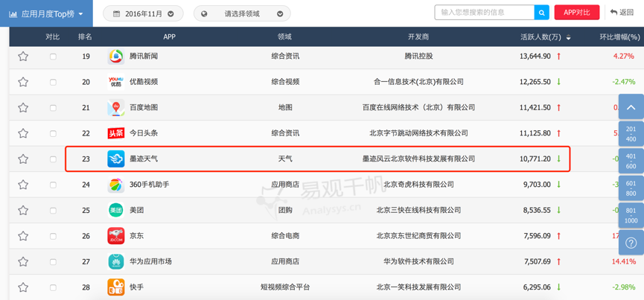
Task: Jump to ranks 601-800
Action: point(631,188)
